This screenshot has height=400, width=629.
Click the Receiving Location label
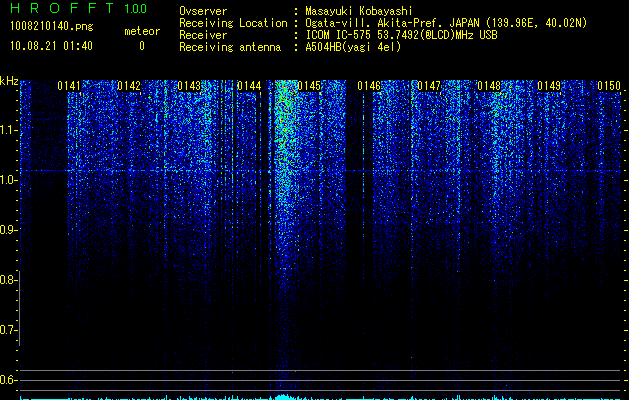point(233,23)
